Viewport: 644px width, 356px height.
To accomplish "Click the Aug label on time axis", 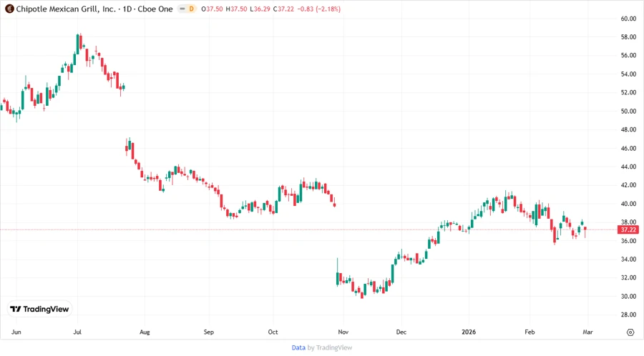I will click(145, 332).
